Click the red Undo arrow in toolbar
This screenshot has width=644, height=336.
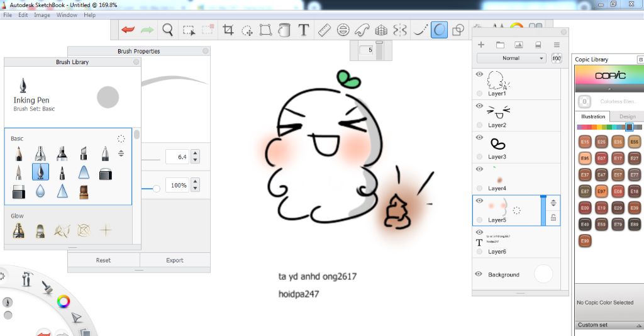point(128,30)
